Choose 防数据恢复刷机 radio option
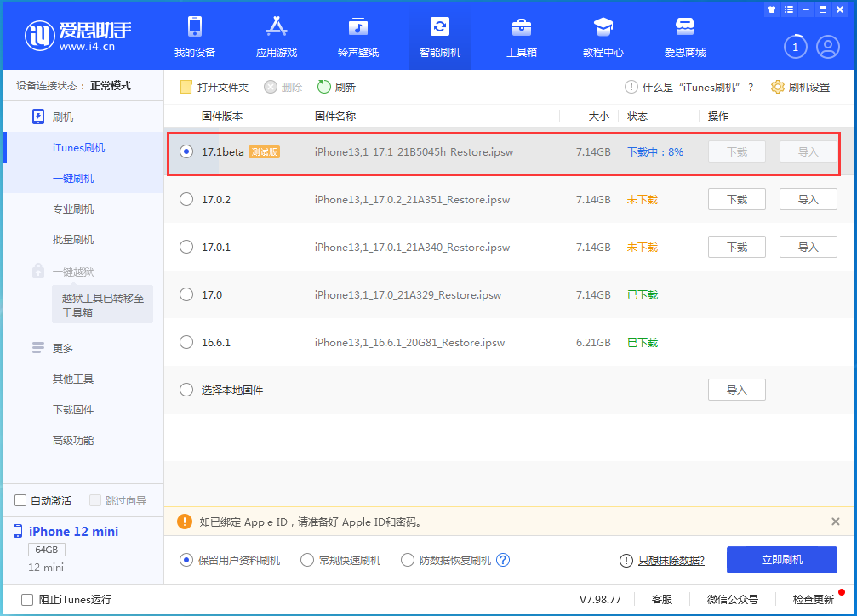This screenshot has height=616, width=857. [x=407, y=560]
